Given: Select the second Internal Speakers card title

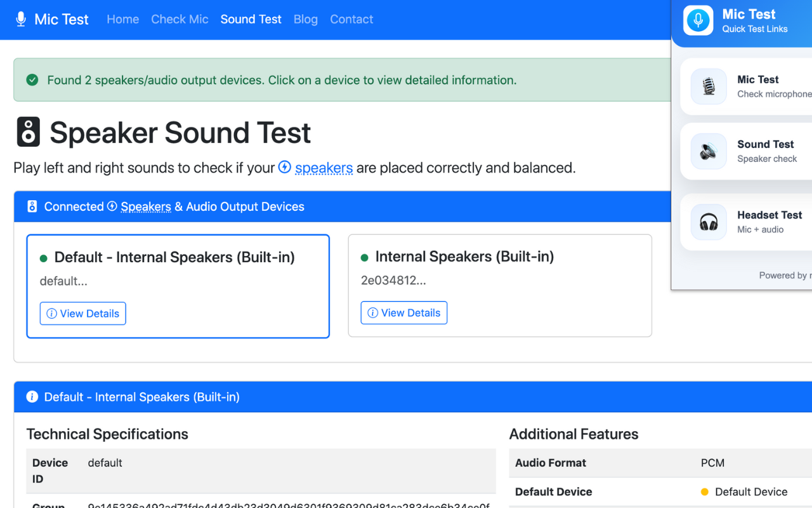Looking at the screenshot, I should pos(464,257).
